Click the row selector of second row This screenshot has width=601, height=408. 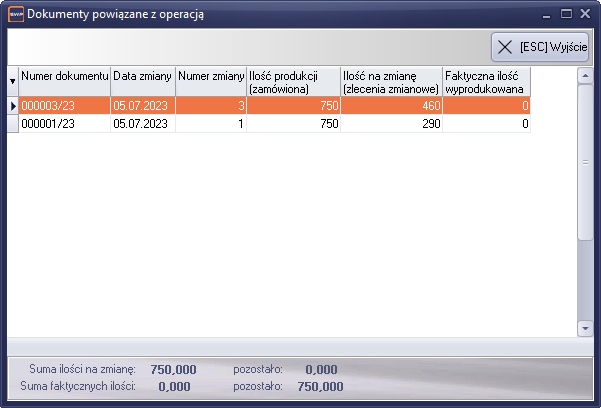tap(13, 123)
